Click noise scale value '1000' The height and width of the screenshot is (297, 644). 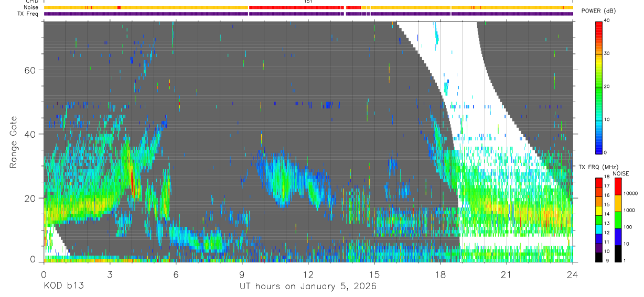coord(629,210)
